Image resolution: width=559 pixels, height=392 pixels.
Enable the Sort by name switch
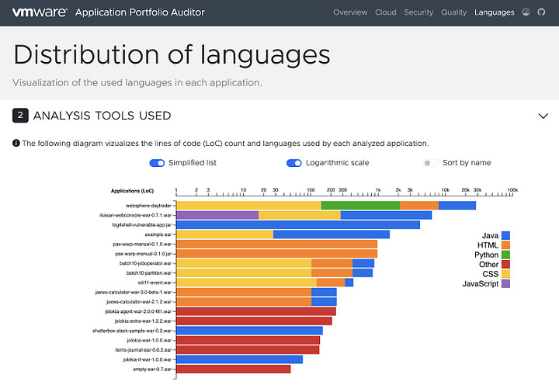(431, 163)
